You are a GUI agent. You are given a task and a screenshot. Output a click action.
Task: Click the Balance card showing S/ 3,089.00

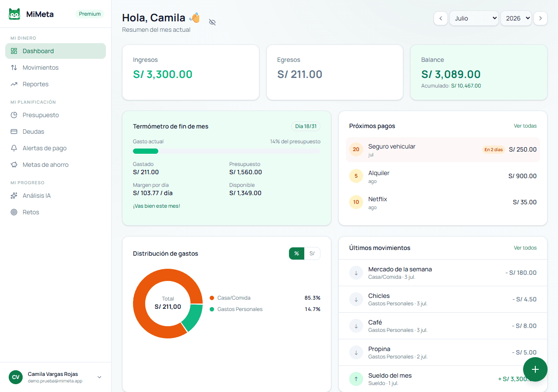(479, 72)
